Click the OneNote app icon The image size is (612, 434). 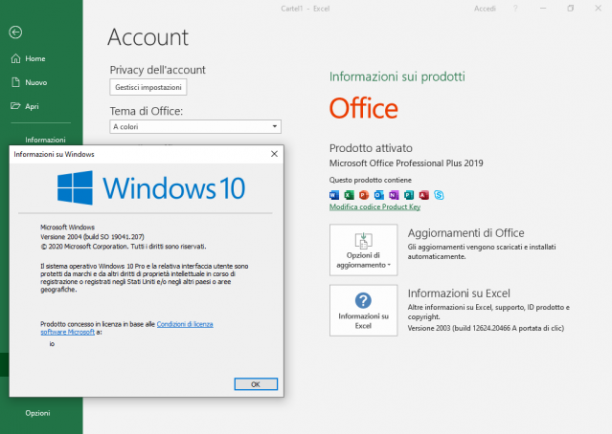tap(394, 195)
